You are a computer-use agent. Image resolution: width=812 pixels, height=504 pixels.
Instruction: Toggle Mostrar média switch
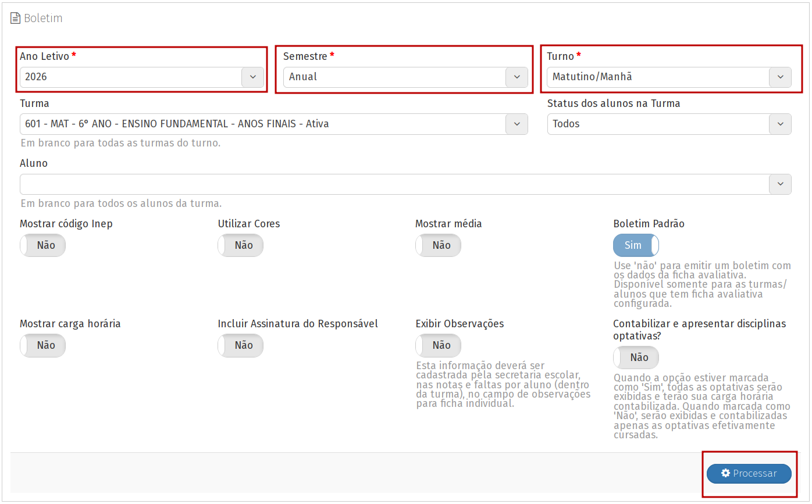point(439,245)
